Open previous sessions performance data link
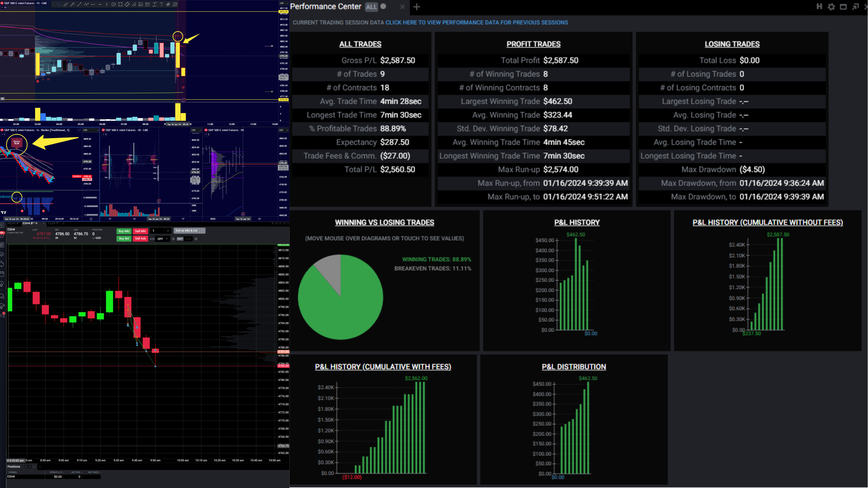This screenshot has height=488, width=868. (x=477, y=23)
